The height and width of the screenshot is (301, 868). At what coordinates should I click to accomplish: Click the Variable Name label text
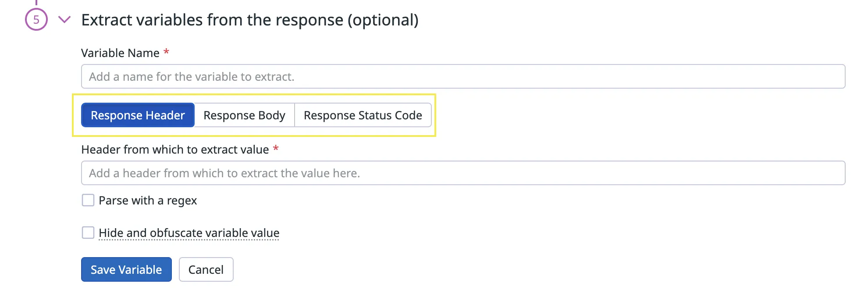(x=120, y=53)
